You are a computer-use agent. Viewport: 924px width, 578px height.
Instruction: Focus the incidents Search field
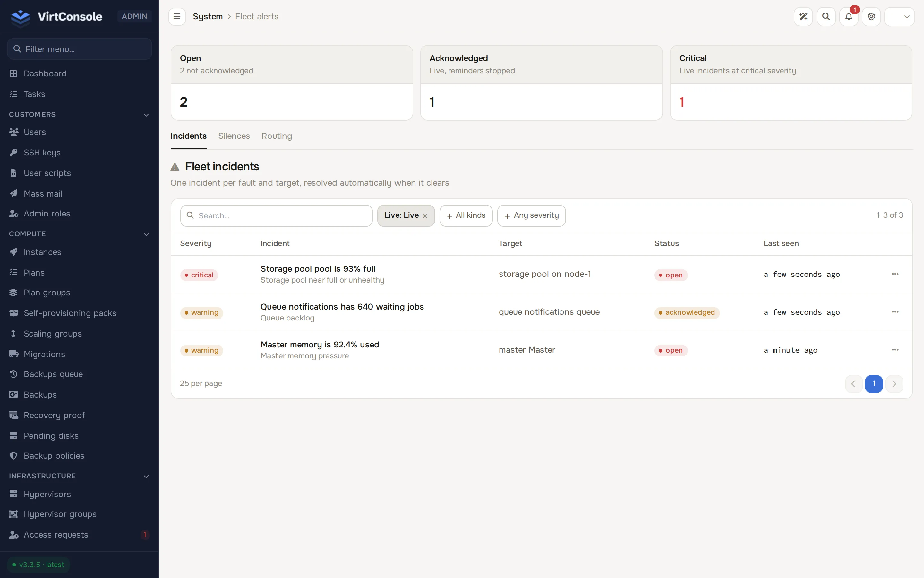click(277, 215)
